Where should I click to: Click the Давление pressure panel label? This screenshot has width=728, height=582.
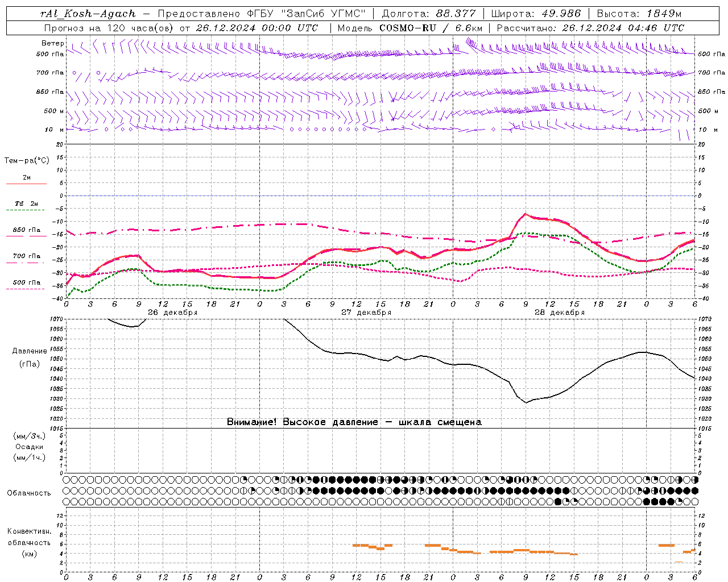pos(30,351)
